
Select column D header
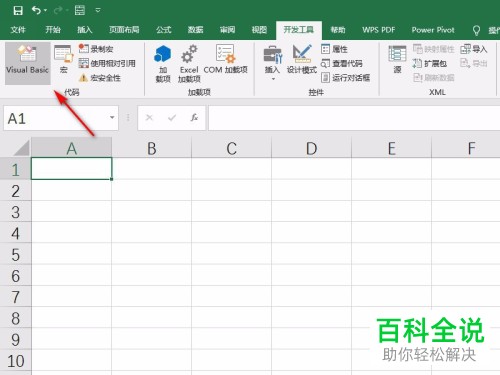(312, 148)
